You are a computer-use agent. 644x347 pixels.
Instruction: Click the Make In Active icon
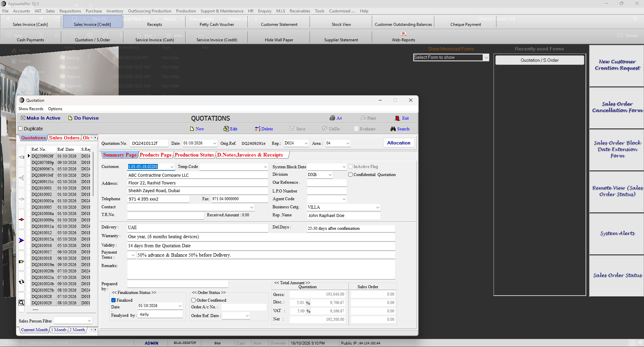pos(23,118)
